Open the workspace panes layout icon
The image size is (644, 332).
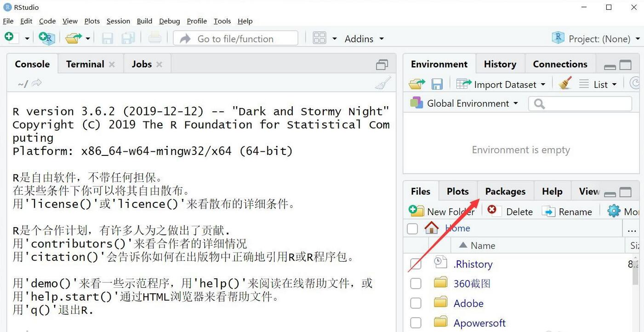tap(319, 38)
